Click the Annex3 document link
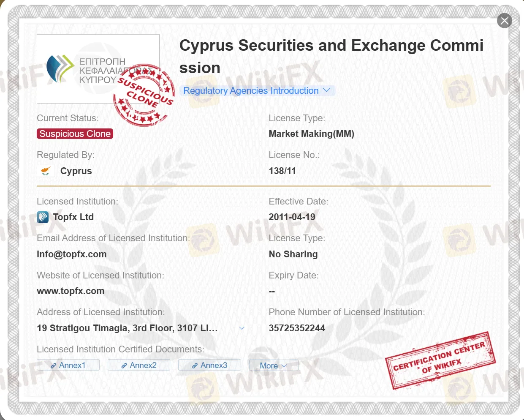The width and height of the screenshot is (524, 420). click(210, 365)
